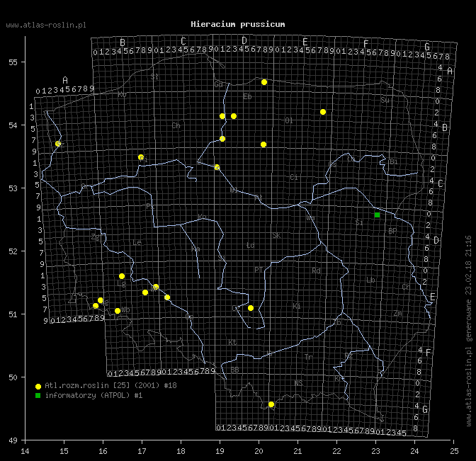Click the Le city label
The width and height of the screenshot is (476, 461).
(x=137, y=242)
